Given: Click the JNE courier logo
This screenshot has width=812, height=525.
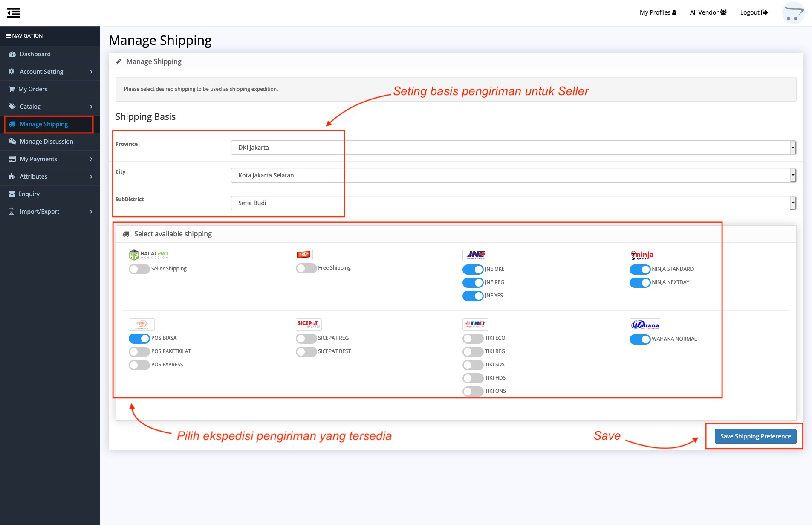Looking at the screenshot, I should [475, 255].
